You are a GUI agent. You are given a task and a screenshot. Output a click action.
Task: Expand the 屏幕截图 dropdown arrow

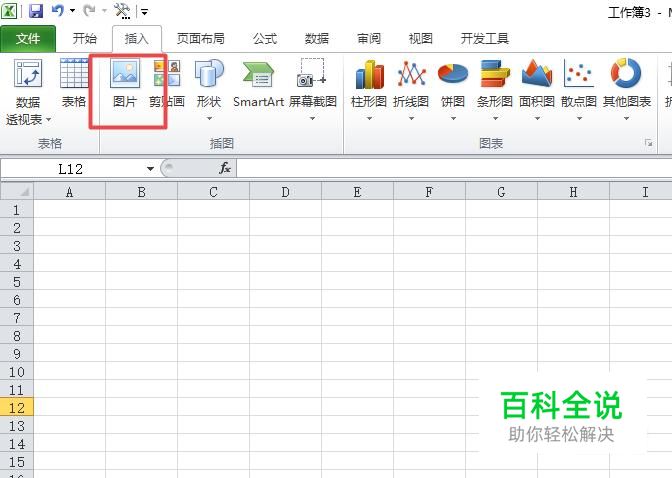(x=312, y=118)
